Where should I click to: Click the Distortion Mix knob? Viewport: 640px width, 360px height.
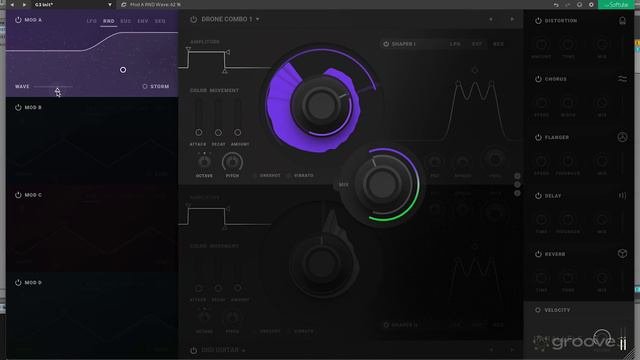point(602,44)
